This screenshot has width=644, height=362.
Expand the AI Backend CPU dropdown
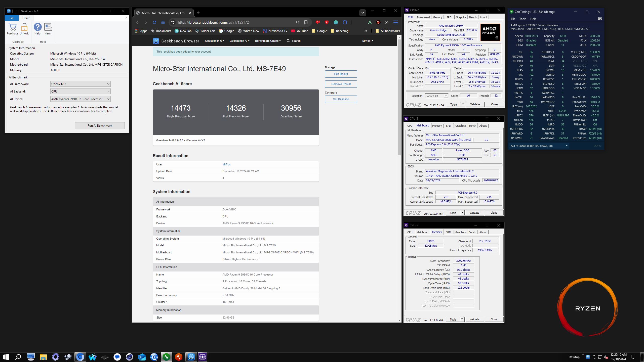80,92
